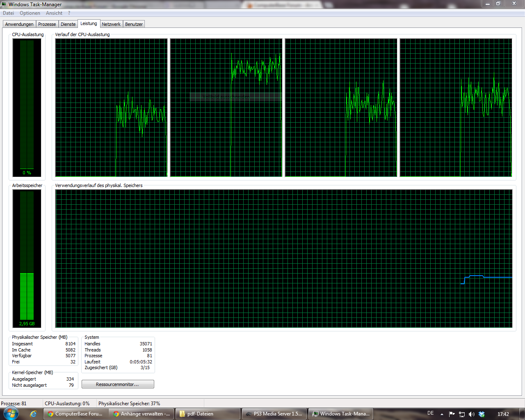Switch to the Benutzer tab
Screen dimensions: 525x420
coord(134,24)
